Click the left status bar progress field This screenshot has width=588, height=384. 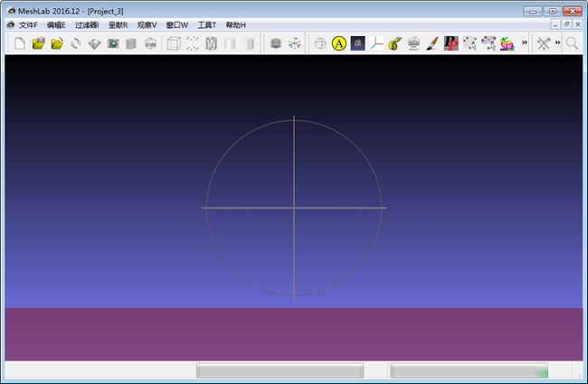tap(280, 370)
